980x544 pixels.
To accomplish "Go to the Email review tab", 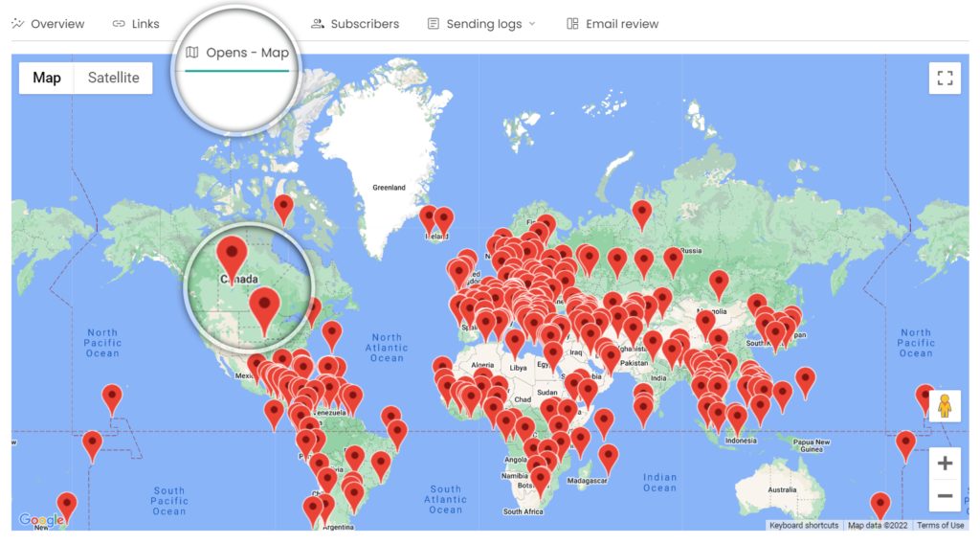I will pyautogui.click(x=612, y=24).
